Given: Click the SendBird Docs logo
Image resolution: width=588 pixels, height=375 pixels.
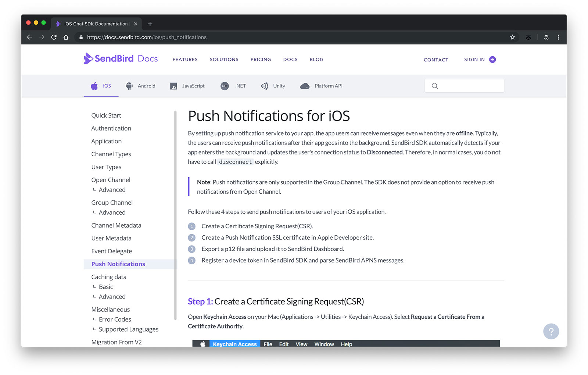Looking at the screenshot, I should (x=121, y=58).
